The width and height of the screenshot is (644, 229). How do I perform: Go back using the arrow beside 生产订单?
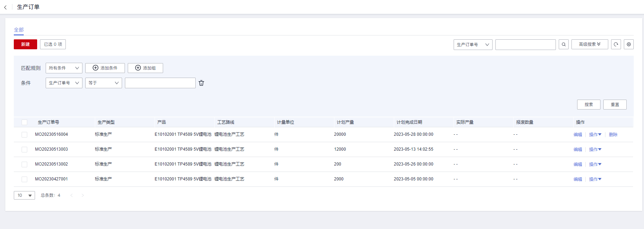click(5, 7)
